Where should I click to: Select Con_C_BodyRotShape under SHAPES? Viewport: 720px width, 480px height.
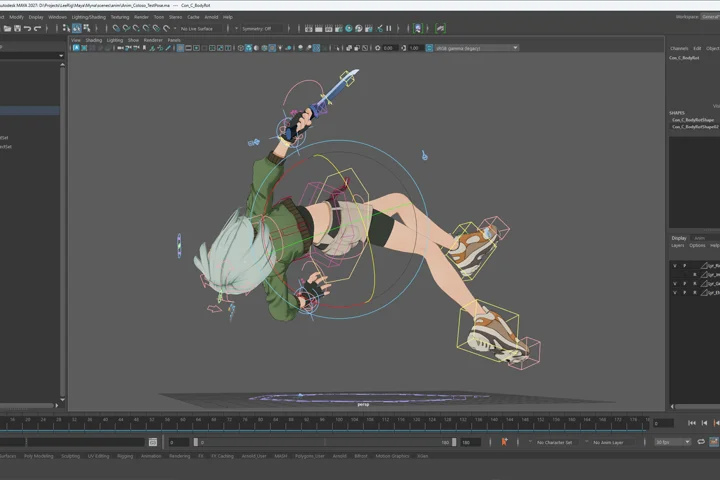pyautogui.click(x=693, y=120)
